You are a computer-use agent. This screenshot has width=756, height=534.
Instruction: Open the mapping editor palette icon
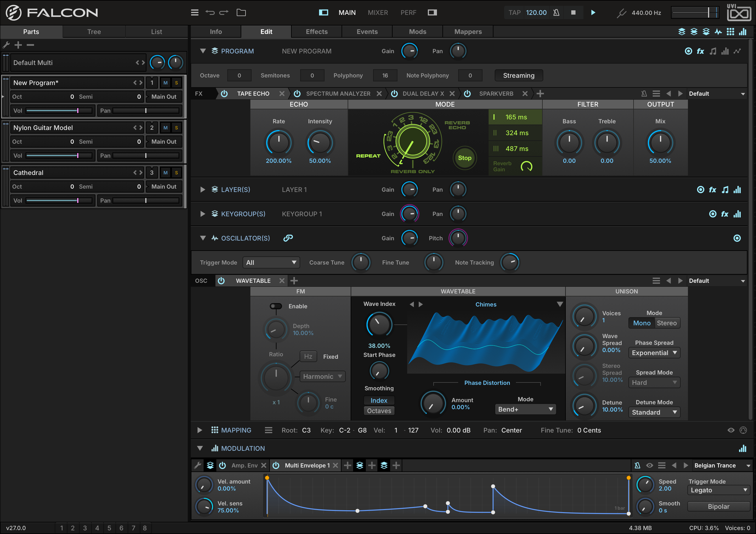743,430
